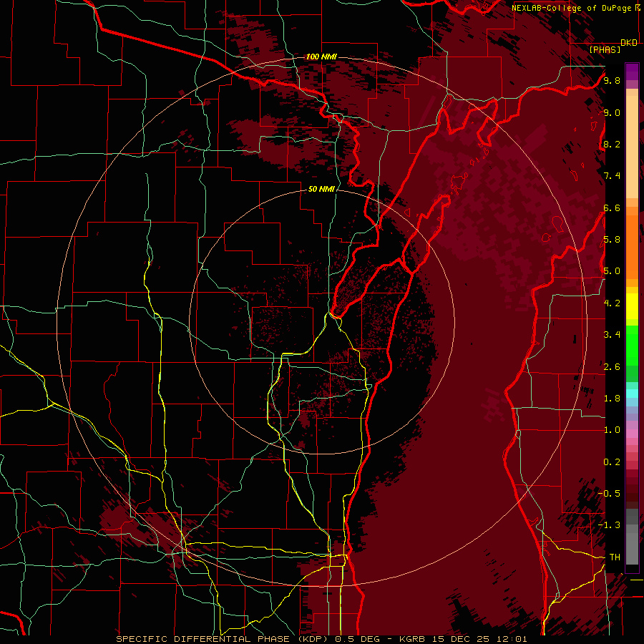Click the yellow segment of the color bar
The width and height of the screenshot is (644, 644).
pyautogui.click(x=632, y=306)
